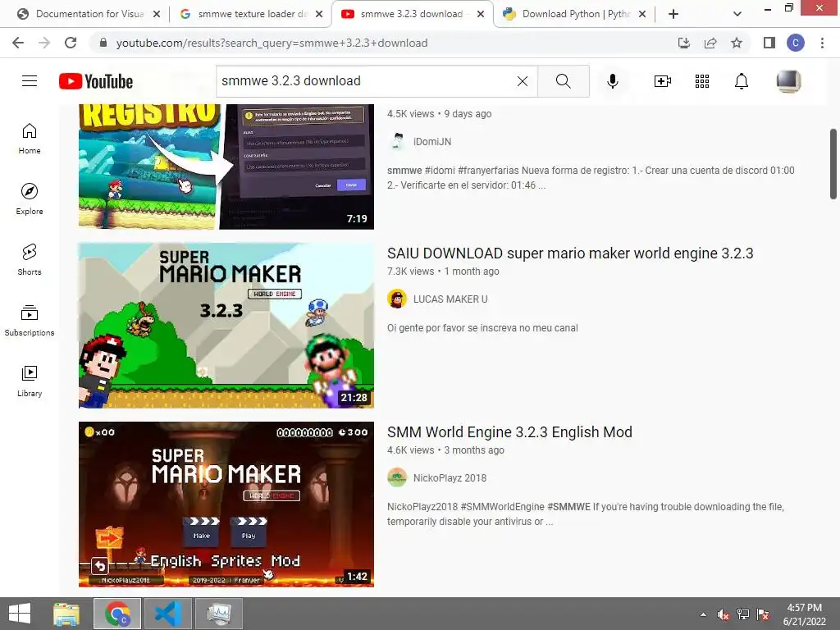The image size is (840, 630).
Task: Expand the tab search dropdown chevron
Action: (737, 14)
